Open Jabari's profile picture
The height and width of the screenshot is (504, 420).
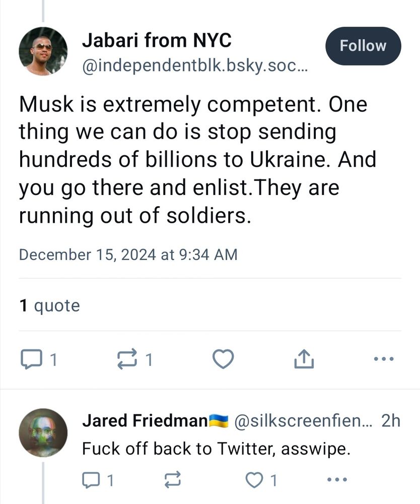43,50
